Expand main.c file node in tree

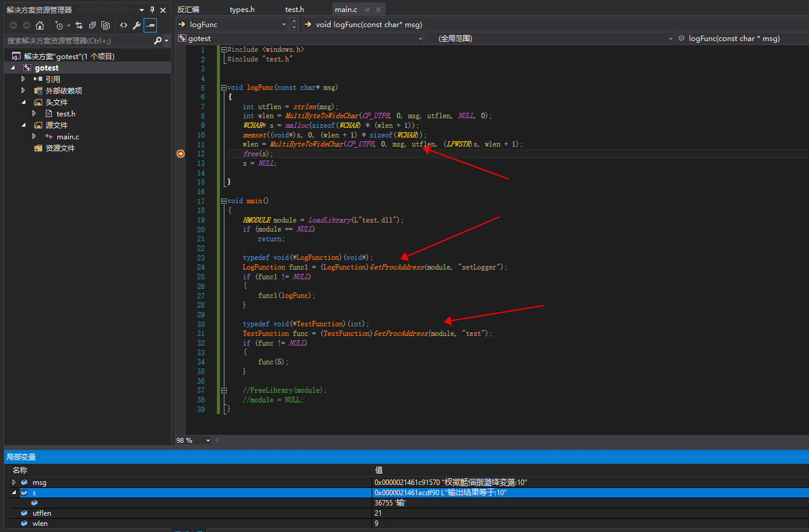point(34,136)
